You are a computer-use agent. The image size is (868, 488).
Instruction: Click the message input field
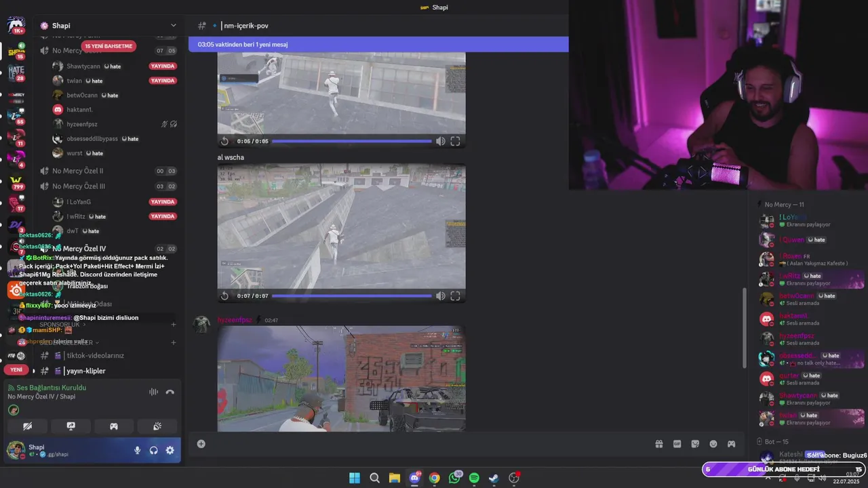[x=427, y=444]
